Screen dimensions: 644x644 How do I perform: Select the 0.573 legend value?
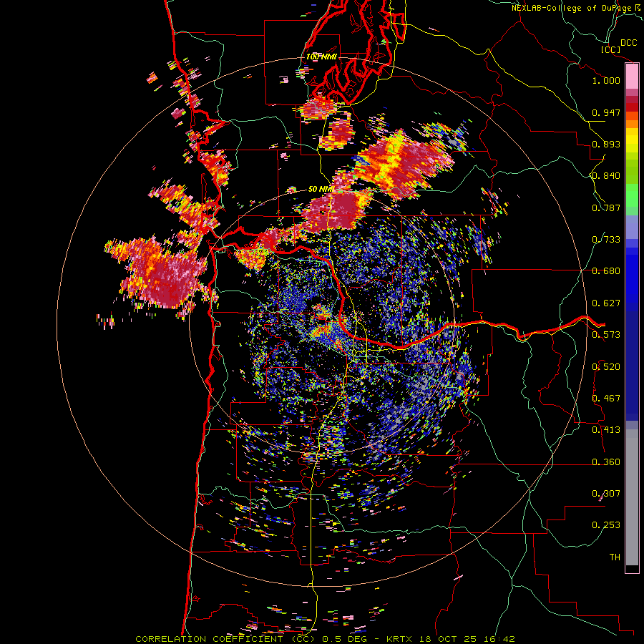point(606,335)
